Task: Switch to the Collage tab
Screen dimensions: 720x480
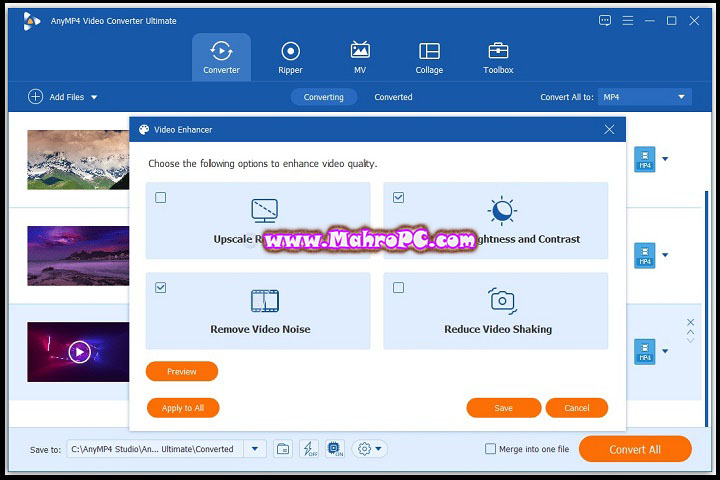Action: [429, 57]
